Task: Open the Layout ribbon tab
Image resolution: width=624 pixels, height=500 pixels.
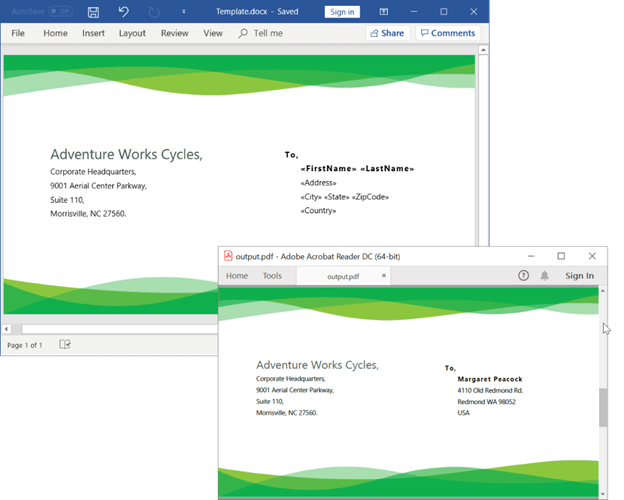Action: click(x=132, y=33)
